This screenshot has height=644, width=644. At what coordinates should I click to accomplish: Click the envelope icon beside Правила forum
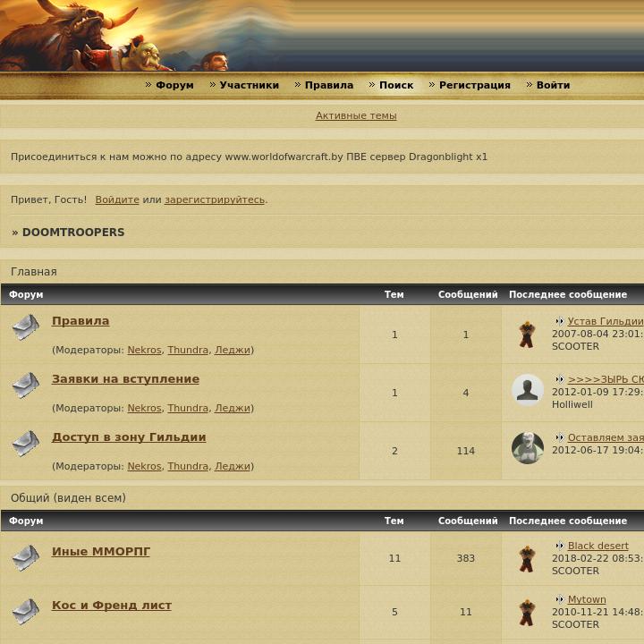(25, 327)
